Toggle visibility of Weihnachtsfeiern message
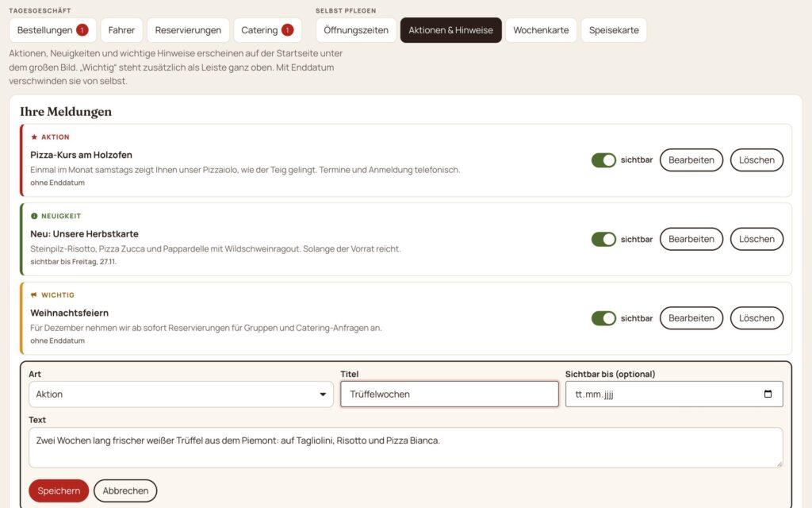Screen dimensions: 812x508 603,318
